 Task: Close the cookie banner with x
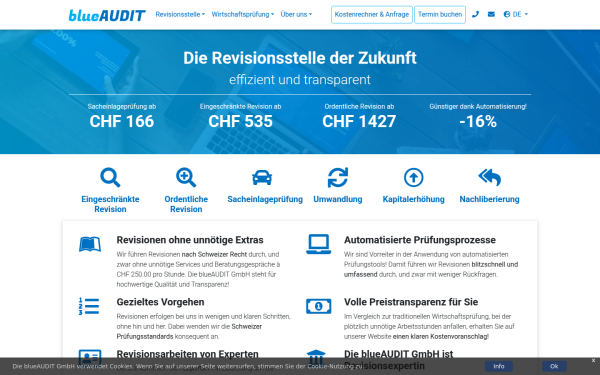[593, 360]
